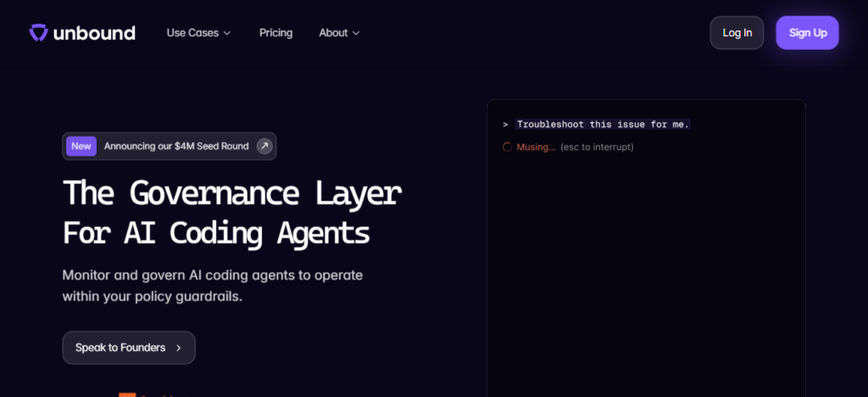The image size is (868, 397).
Task: Click the terminal prompt ">" symbol
Action: tap(505, 125)
